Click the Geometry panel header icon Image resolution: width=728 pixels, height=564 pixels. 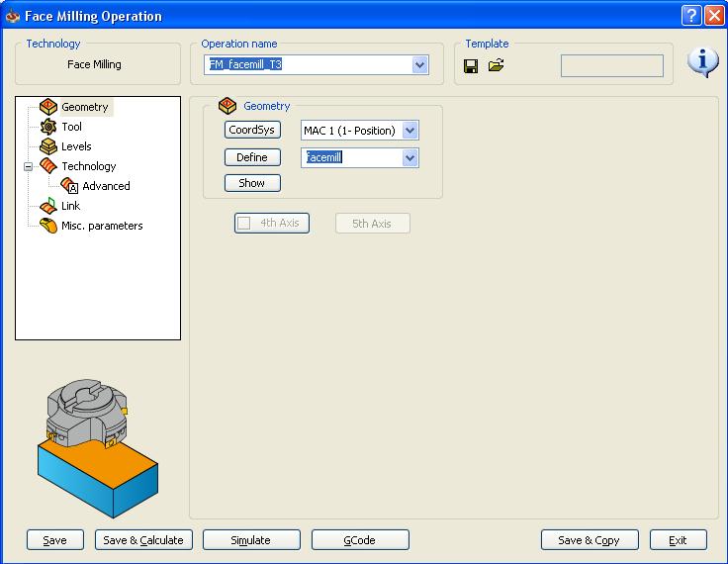click(x=227, y=106)
